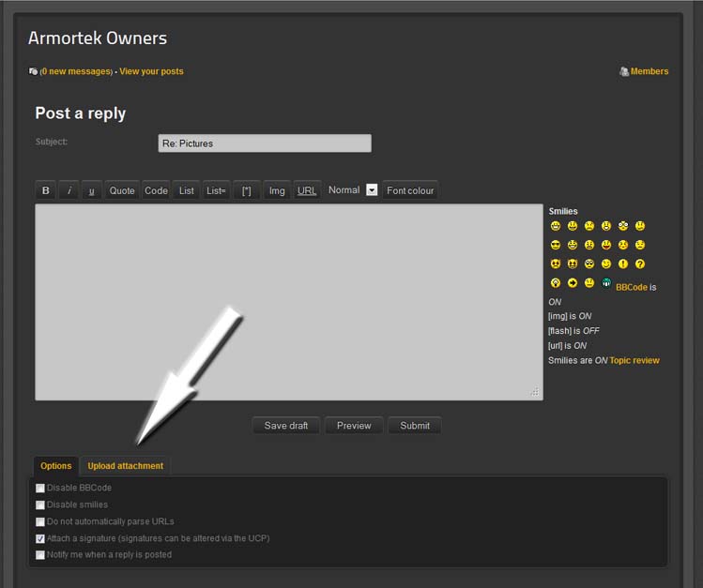Check Do not automatically parse URLs
703x588 pixels.
point(40,521)
